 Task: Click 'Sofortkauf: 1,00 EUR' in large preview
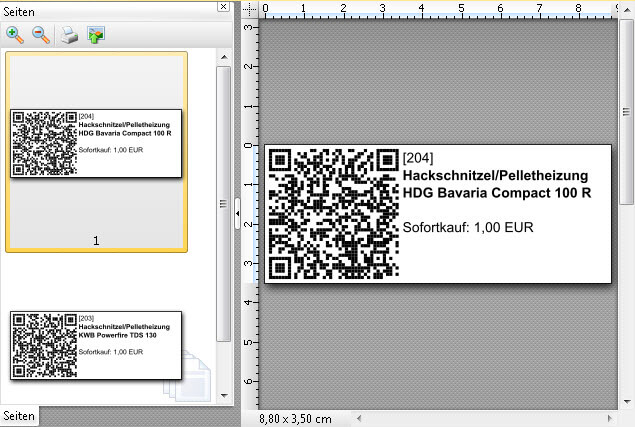coord(468,227)
